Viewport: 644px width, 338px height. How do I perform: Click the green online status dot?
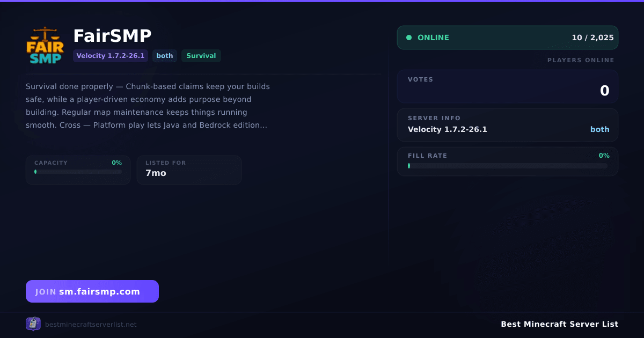click(409, 38)
